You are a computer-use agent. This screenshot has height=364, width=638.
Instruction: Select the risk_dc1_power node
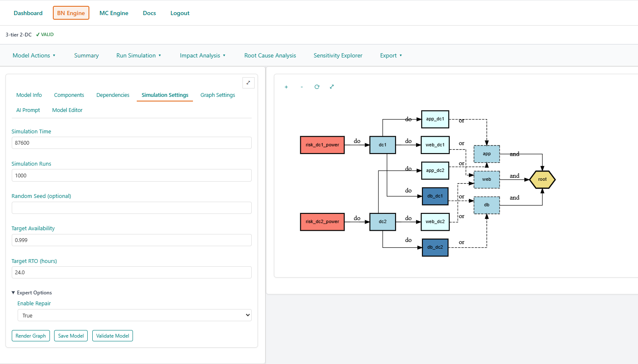coord(322,145)
